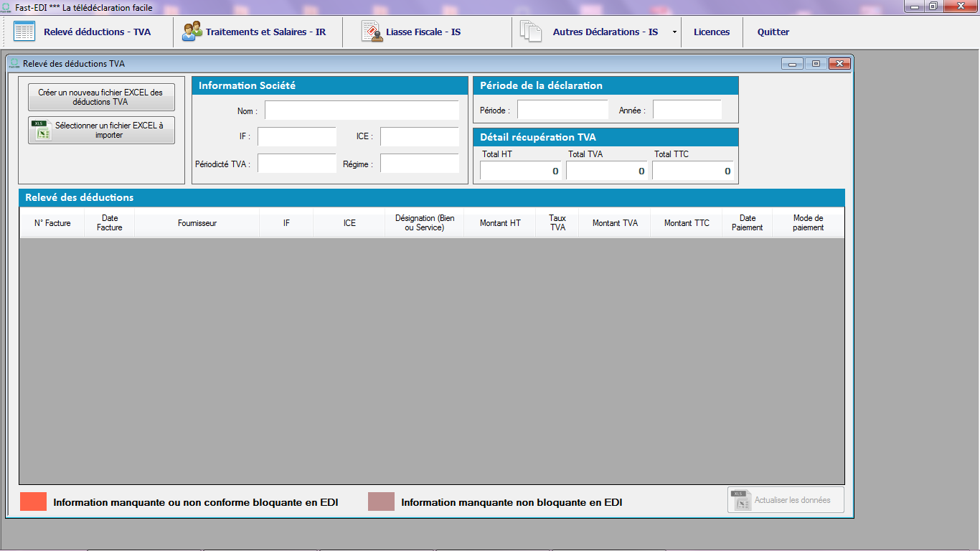Click the pink non-blocking legend swatch
The width and height of the screenshot is (980, 551).
coord(381,501)
